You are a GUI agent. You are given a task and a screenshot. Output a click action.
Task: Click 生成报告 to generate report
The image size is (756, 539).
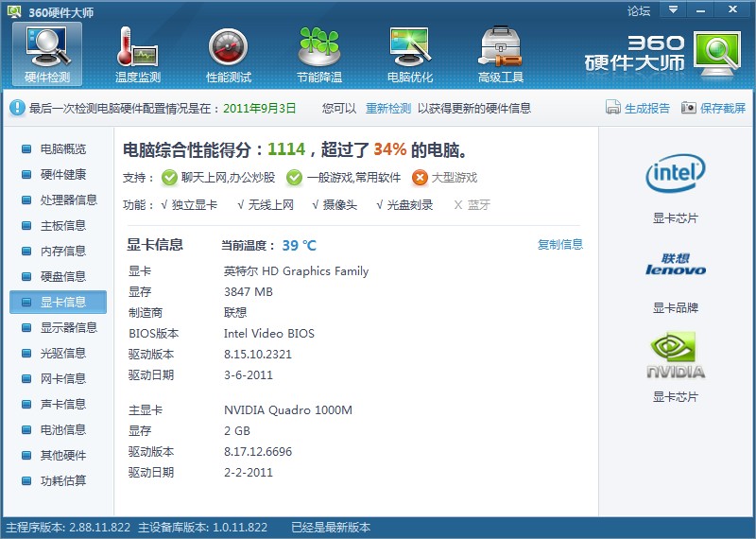[x=647, y=108]
